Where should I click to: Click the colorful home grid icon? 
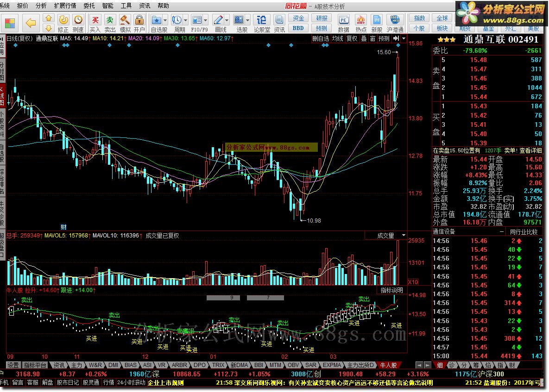click(10, 24)
